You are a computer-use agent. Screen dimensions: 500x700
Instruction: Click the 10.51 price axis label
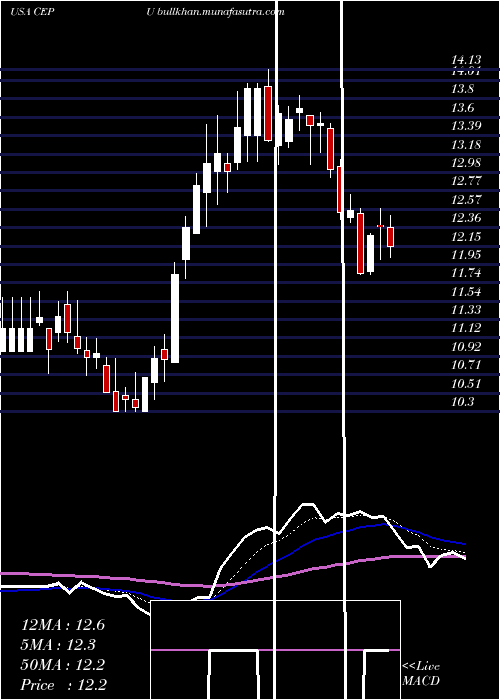point(466,383)
